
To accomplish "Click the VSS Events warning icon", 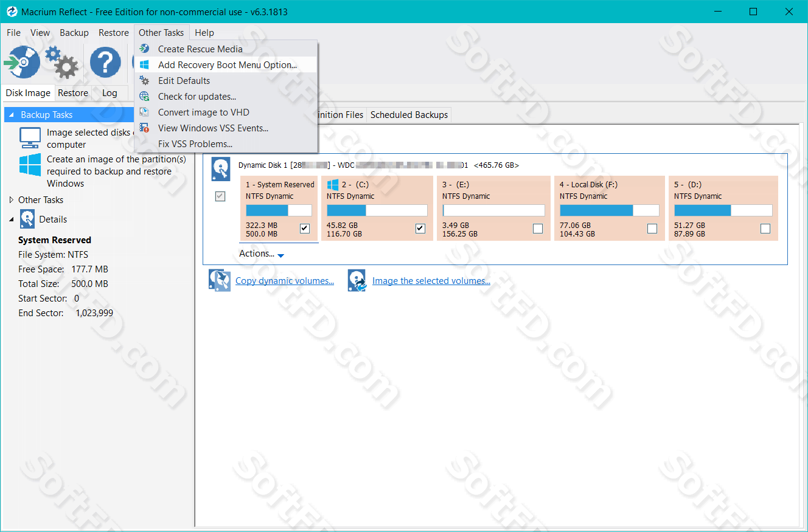I will [x=144, y=128].
